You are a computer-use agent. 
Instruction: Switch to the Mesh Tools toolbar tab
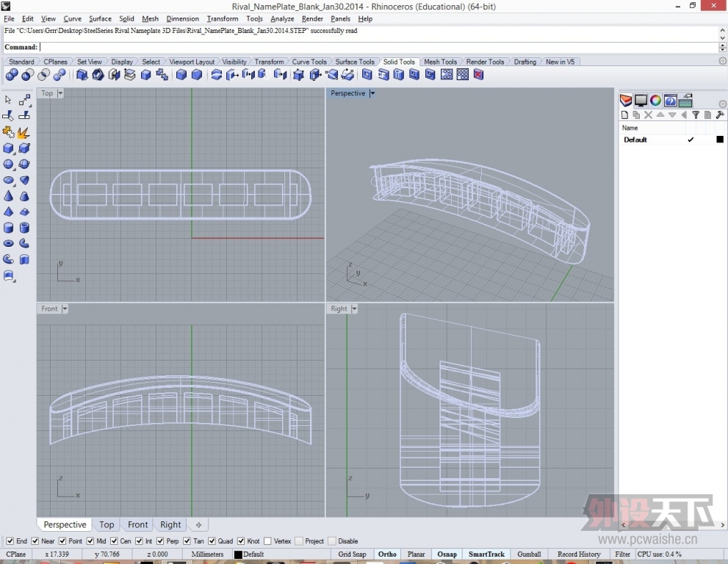coord(440,62)
